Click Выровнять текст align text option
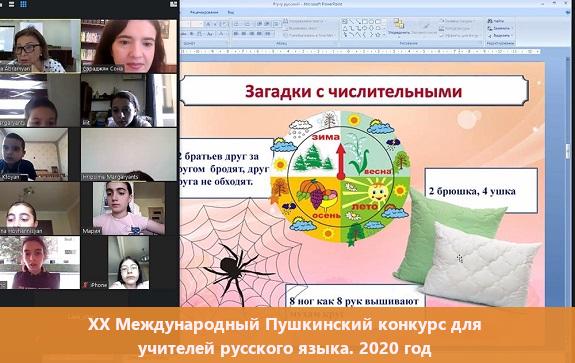Screen dimensions: 575x363 (x=301, y=28)
